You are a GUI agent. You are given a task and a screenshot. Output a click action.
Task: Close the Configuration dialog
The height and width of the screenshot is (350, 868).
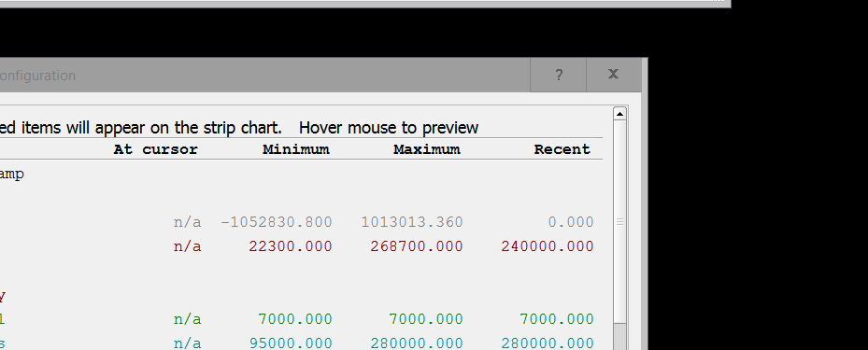click(613, 75)
